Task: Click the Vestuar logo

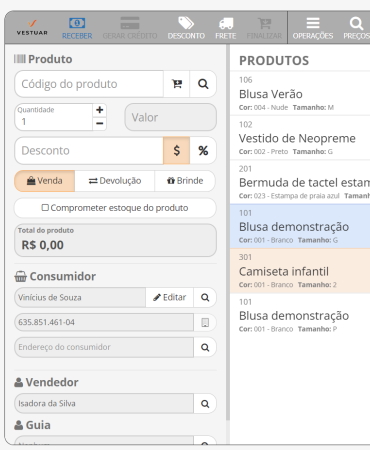Action: pos(32,28)
